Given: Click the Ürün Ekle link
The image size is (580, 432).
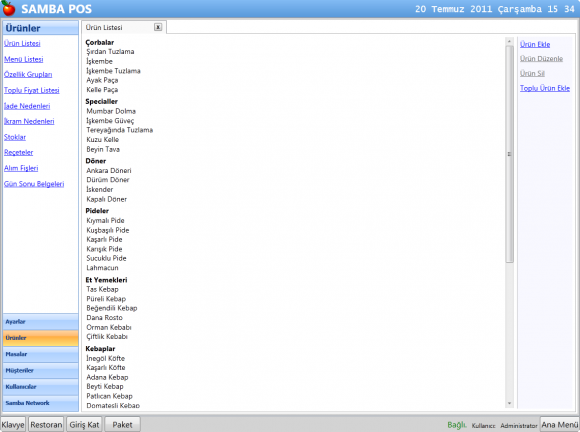Looking at the screenshot, I should pos(535,44).
